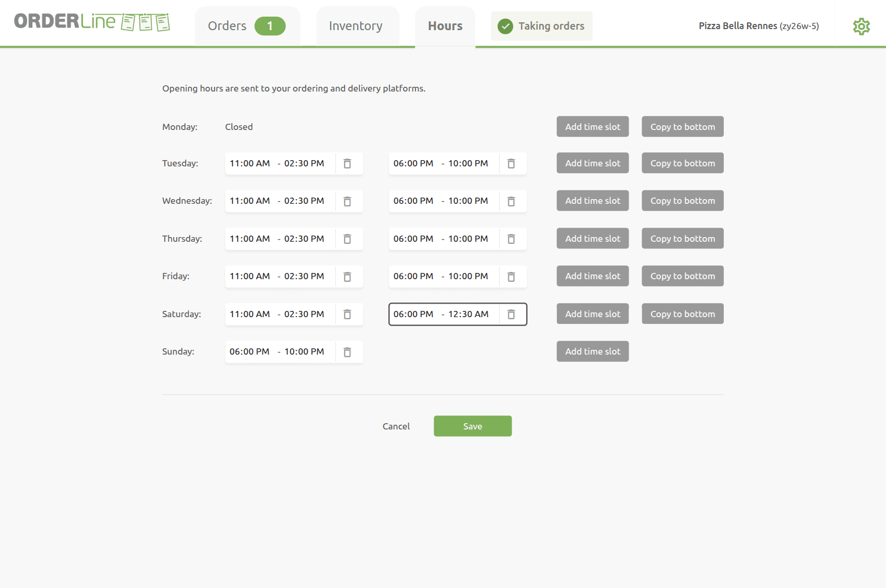Delete Sunday 06:00 PM time slot
The image size is (886, 588).
[347, 352]
